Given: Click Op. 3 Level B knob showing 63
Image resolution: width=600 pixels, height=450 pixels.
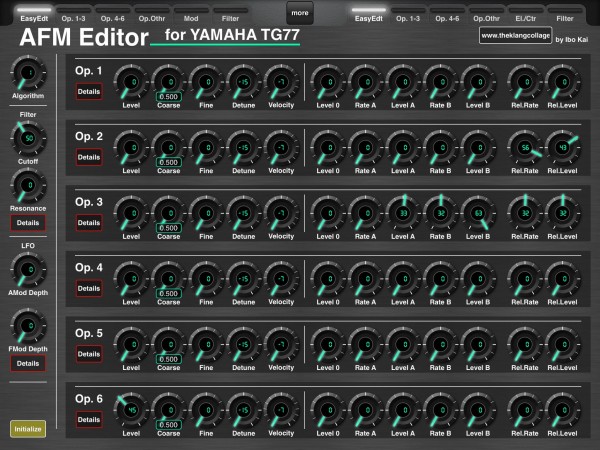Looking at the screenshot, I should point(478,213).
